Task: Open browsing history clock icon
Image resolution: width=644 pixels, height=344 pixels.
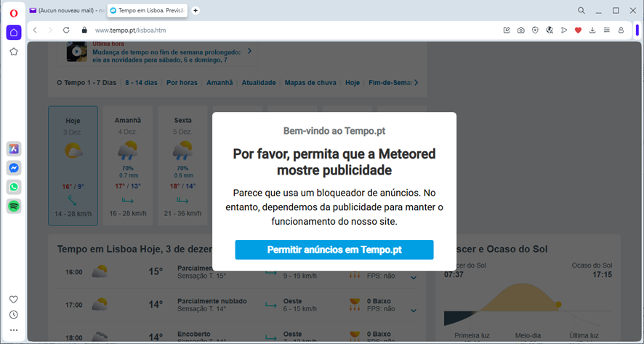Action: coord(14,315)
